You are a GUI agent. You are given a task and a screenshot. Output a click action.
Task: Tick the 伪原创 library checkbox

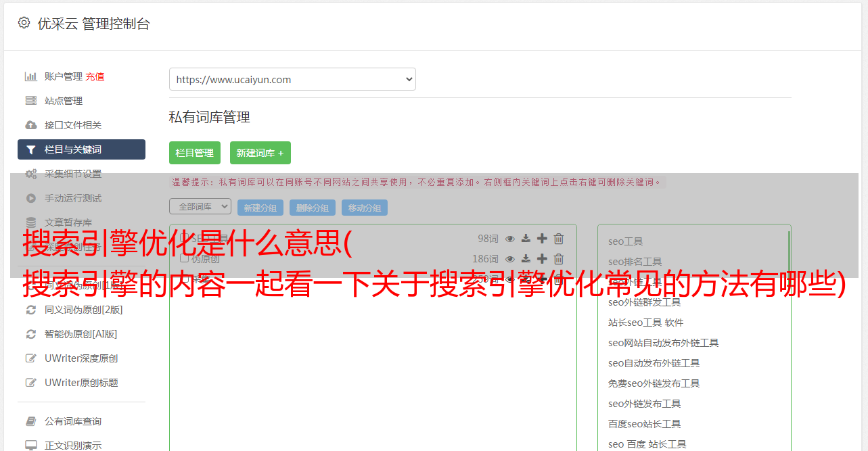[x=184, y=258]
